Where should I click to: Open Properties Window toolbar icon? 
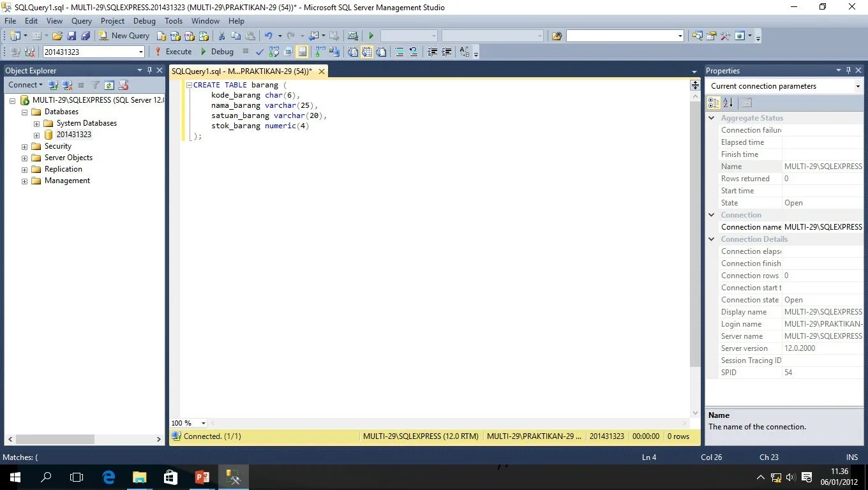tap(711, 36)
